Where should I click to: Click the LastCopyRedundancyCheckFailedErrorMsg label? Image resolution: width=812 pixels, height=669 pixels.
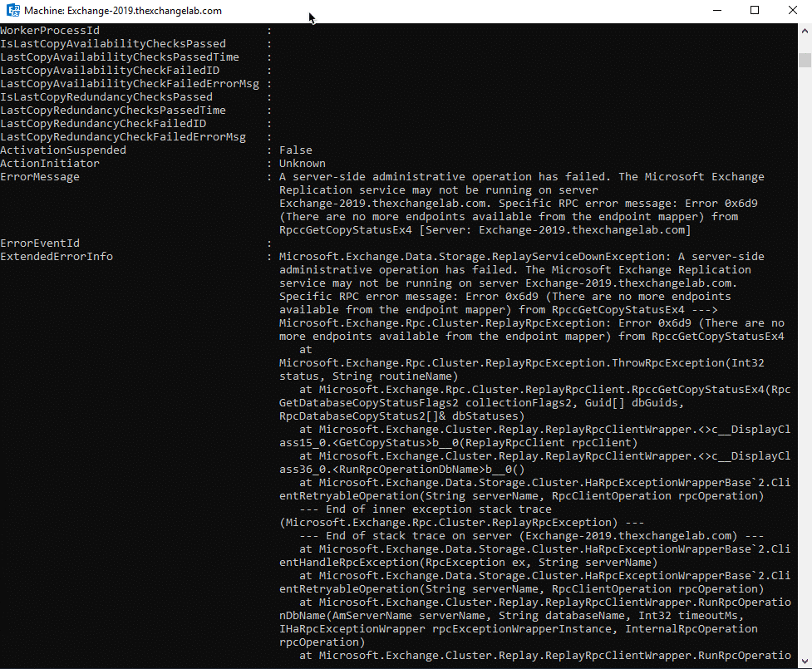tap(123, 136)
